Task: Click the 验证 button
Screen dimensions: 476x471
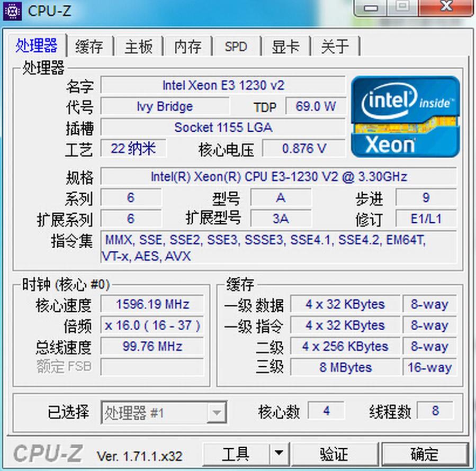Action: click(335, 454)
